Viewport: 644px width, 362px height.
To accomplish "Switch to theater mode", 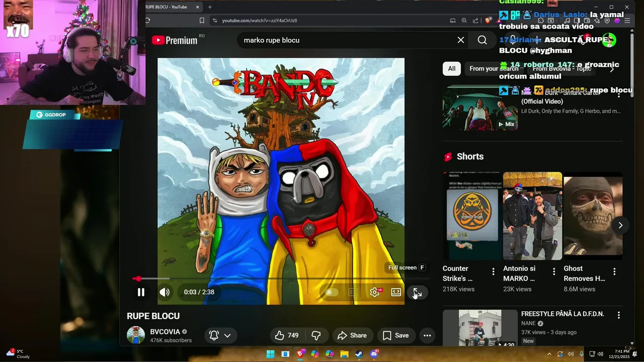I will [396, 292].
